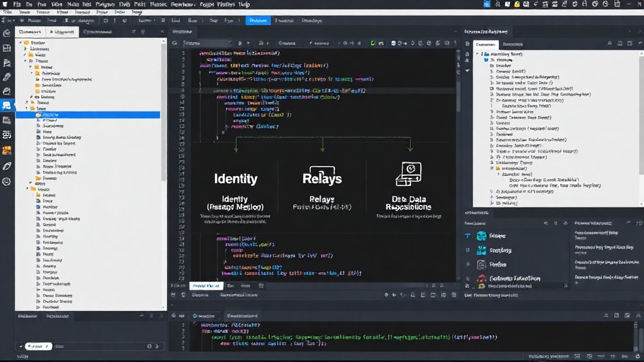
Task: Click the orange blocks icon in the left sidebar
Action: coord(6,151)
